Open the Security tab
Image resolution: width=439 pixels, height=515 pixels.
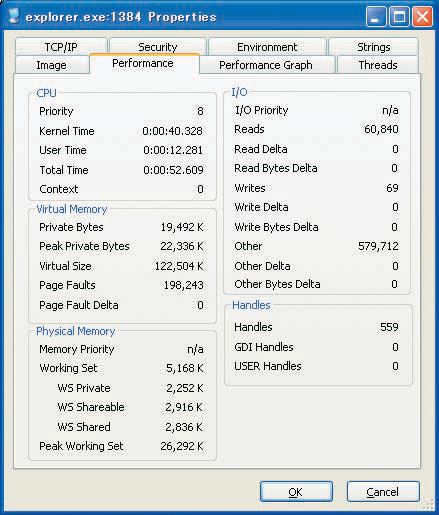(158, 47)
